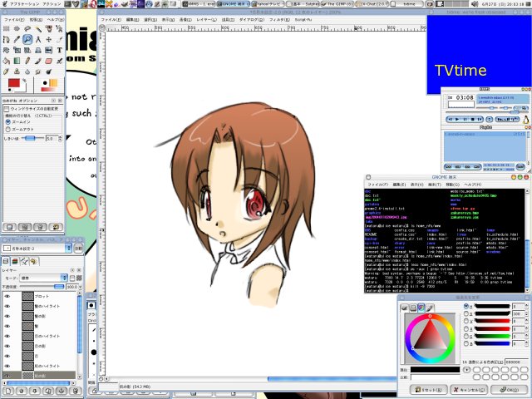Open the レイヤー menu in GIMP image window
The height and width of the screenshot is (399, 532).
coord(206,20)
